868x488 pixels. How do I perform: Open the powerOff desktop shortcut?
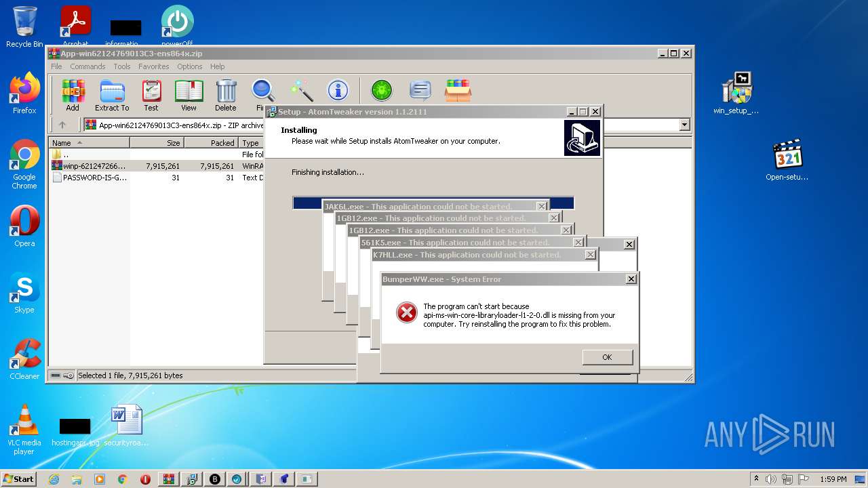pyautogui.click(x=177, y=26)
